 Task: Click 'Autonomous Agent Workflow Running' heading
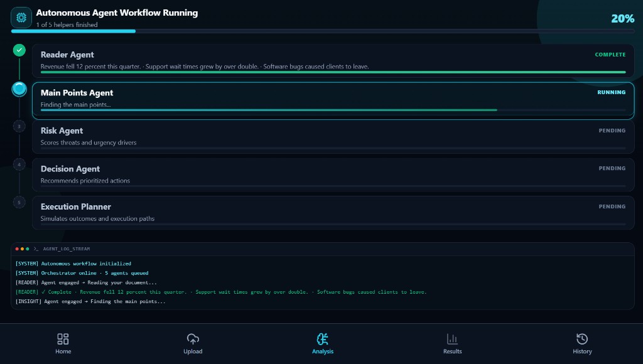point(117,13)
